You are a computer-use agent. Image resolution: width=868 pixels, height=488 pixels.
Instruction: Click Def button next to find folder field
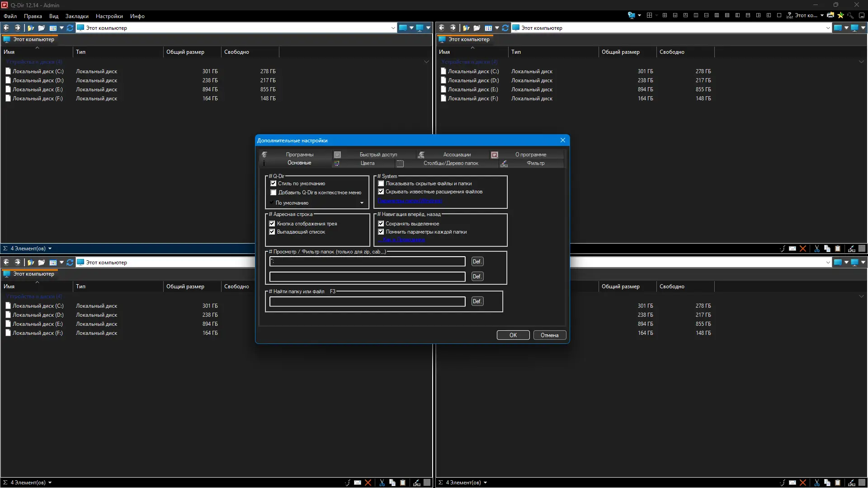[477, 301]
